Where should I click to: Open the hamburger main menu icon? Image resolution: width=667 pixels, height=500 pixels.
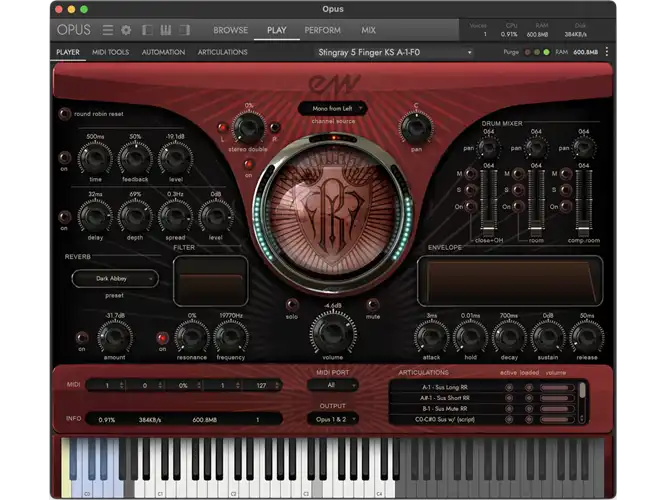click(108, 30)
